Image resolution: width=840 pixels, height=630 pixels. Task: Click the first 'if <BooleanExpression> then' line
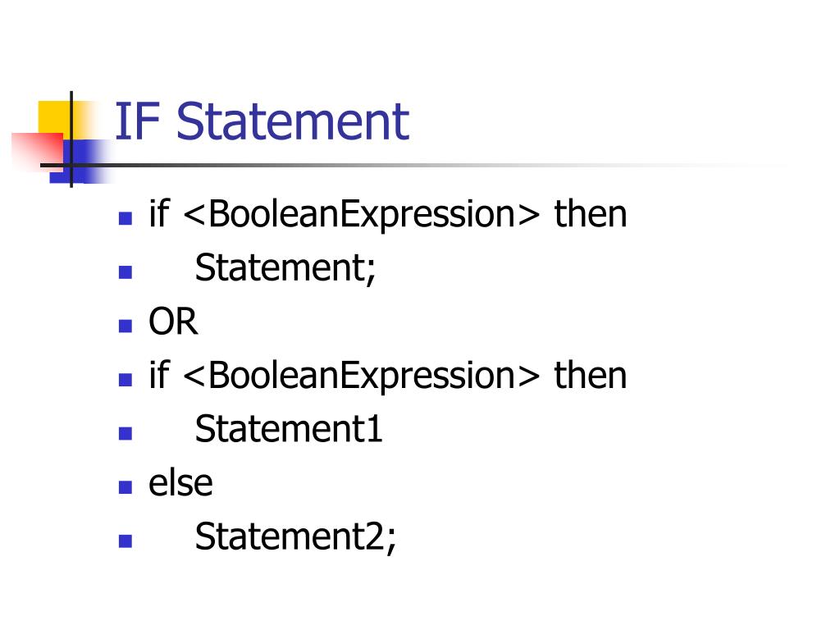pyautogui.click(x=388, y=214)
